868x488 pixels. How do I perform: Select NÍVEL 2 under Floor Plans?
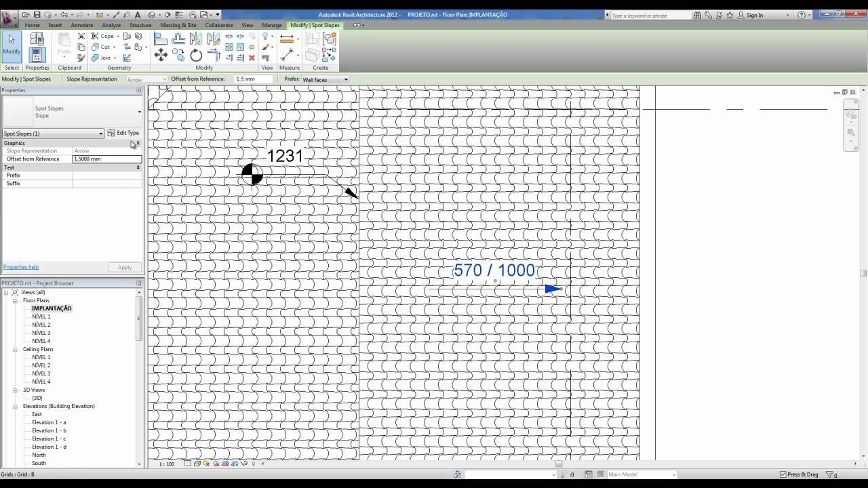[41, 325]
